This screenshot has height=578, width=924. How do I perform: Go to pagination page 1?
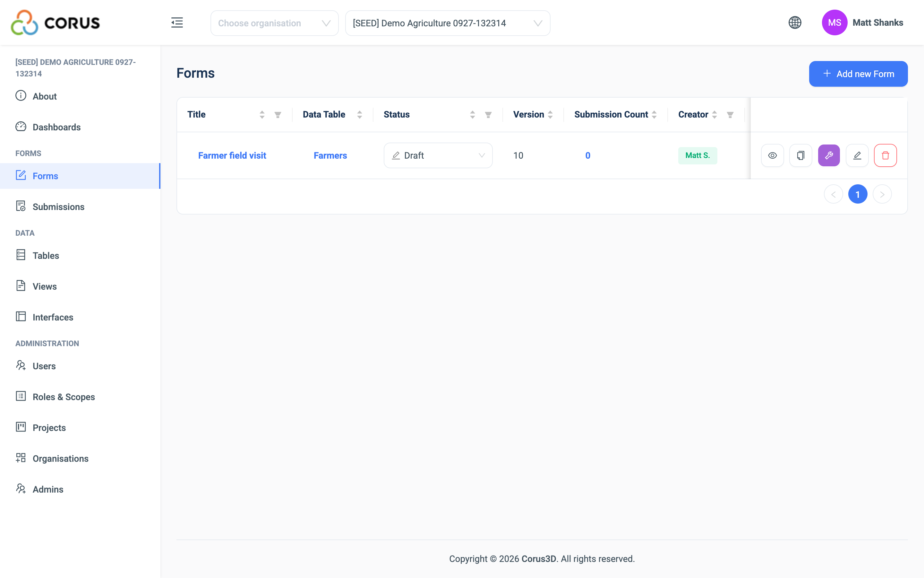click(x=858, y=194)
